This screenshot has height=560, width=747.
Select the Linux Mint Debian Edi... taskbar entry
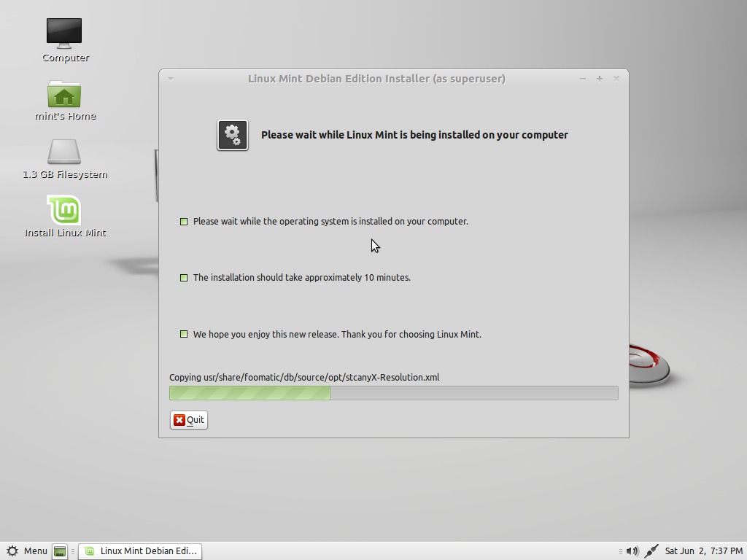click(140, 551)
